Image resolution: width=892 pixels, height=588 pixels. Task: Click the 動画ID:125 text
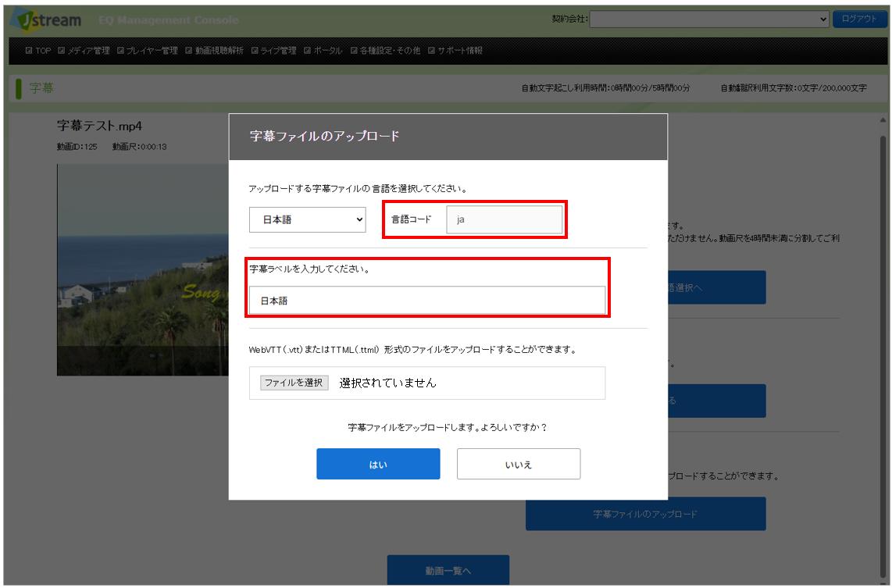(x=77, y=147)
